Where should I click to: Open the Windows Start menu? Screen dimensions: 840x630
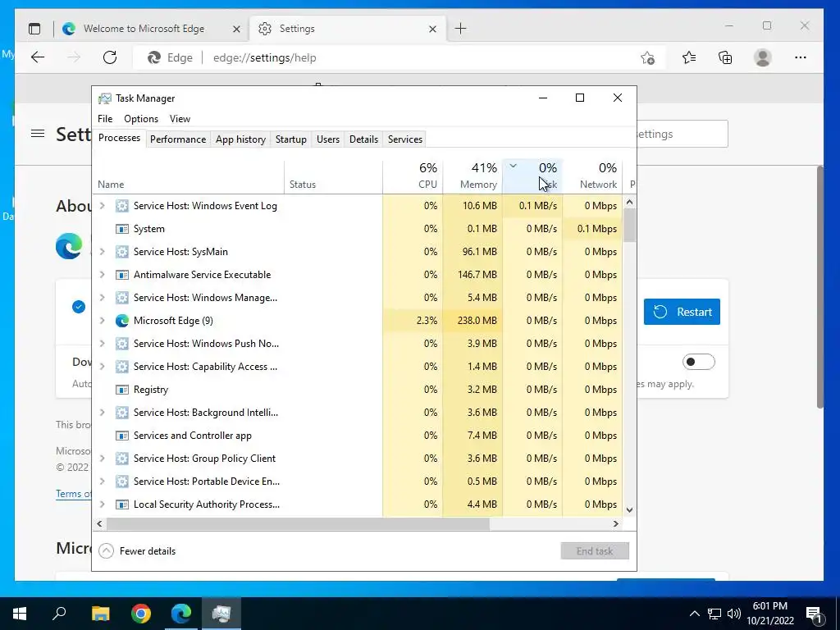tap(20, 614)
